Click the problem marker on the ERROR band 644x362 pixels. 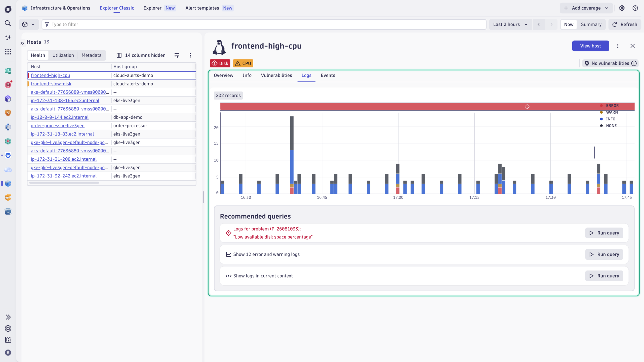click(527, 107)
